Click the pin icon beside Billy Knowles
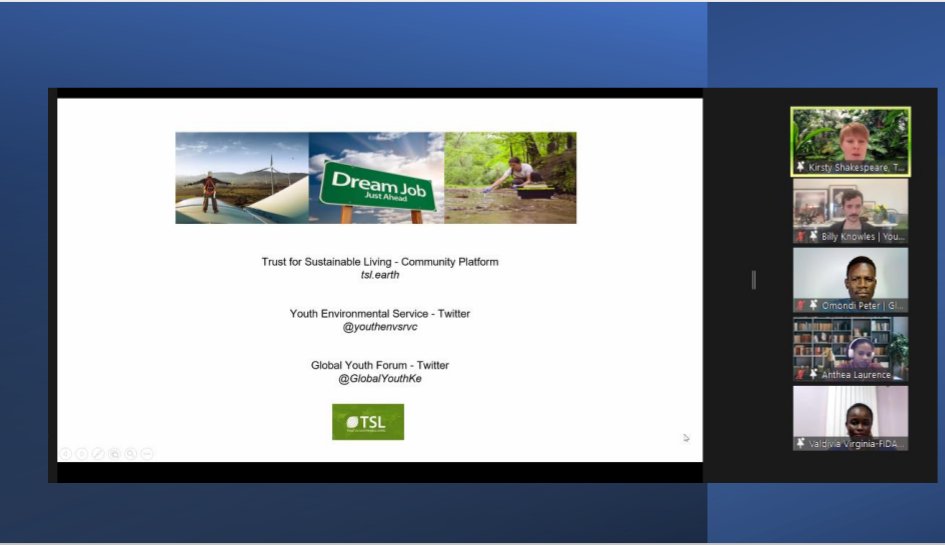945x545 pixels. tap(813, 236)
